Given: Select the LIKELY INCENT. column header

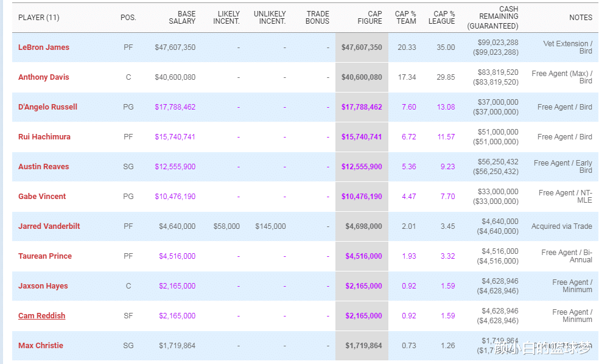Looking at the screenshot, I should [226, 18].
